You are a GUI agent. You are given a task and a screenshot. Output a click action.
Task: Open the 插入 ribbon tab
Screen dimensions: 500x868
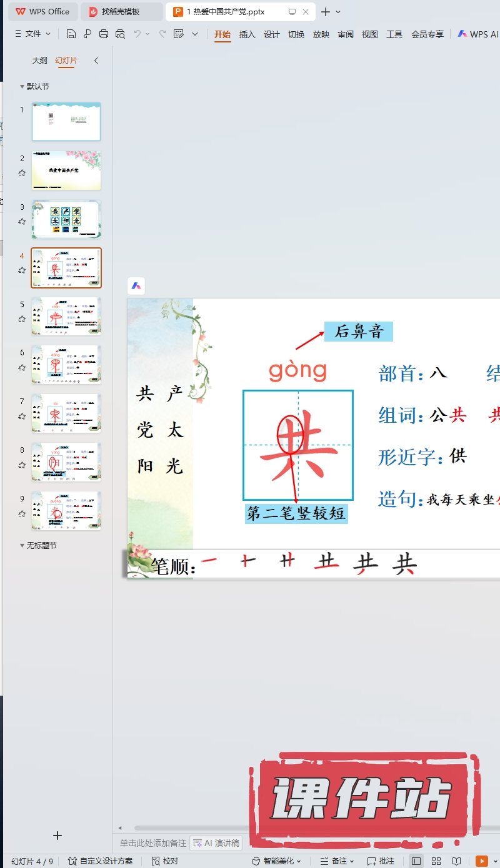[247, 34]
